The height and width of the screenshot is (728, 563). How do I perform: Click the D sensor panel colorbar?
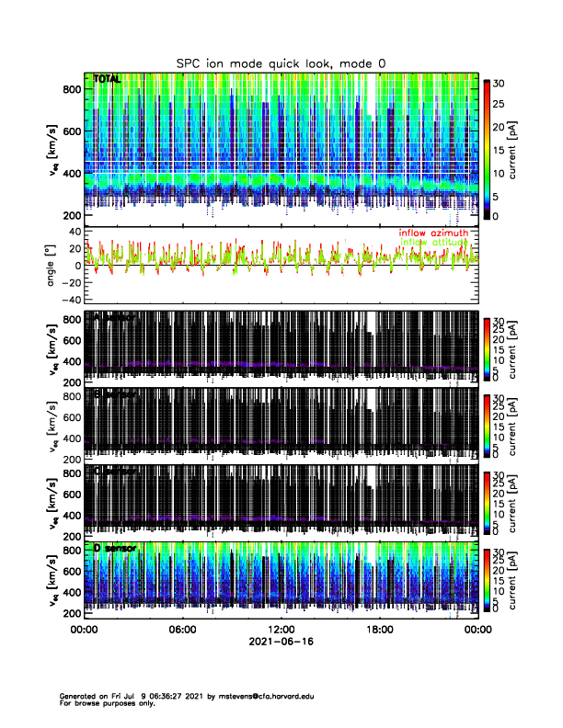[487, 577]
